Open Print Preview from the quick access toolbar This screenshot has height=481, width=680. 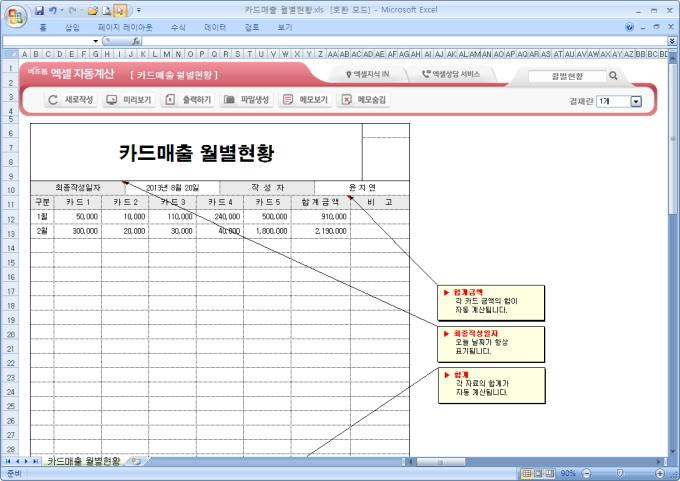coord(107,10)
